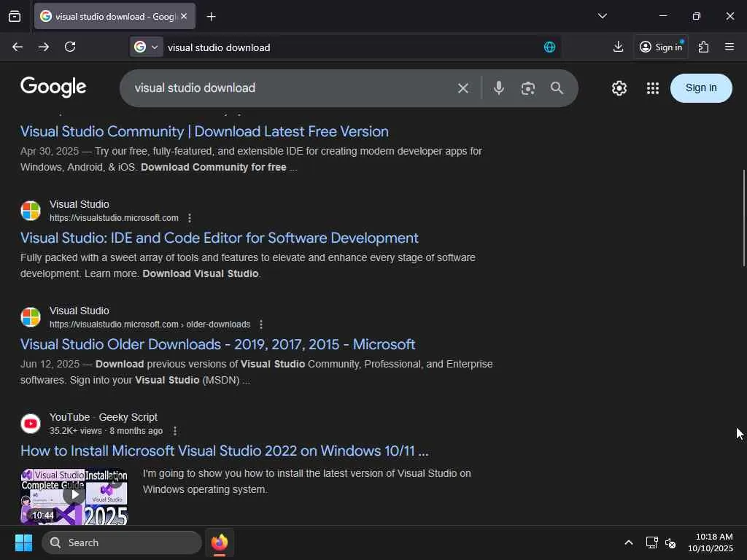The width and height of the screenshot is (747, 560).
Task: Click the taskbar Search box
Action: tap(122, 542)
